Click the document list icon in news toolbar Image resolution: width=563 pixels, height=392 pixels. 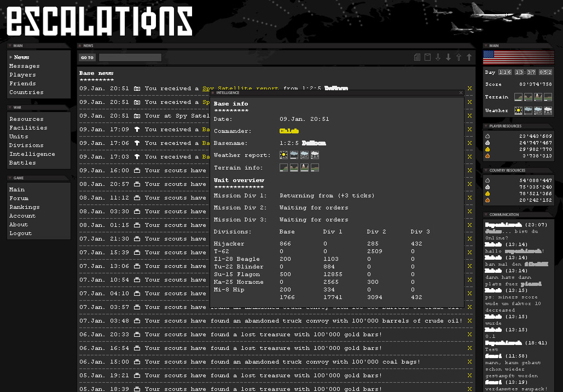pos(417,57)
